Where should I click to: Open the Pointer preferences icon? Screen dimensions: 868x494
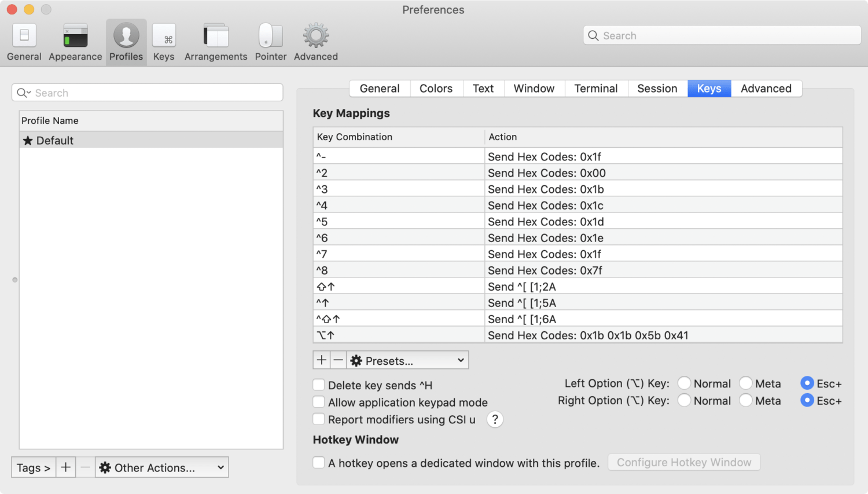270,36
